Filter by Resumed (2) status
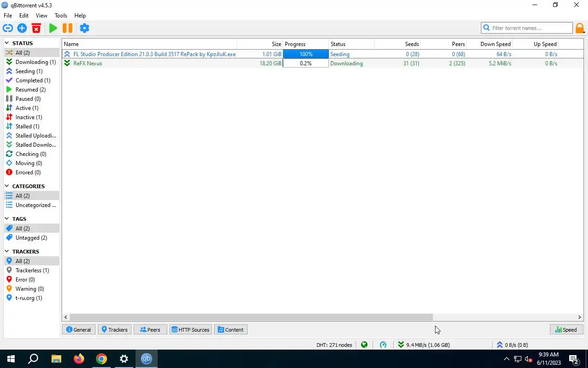This screenshot has height=368, width=588. tap(31, 90)
